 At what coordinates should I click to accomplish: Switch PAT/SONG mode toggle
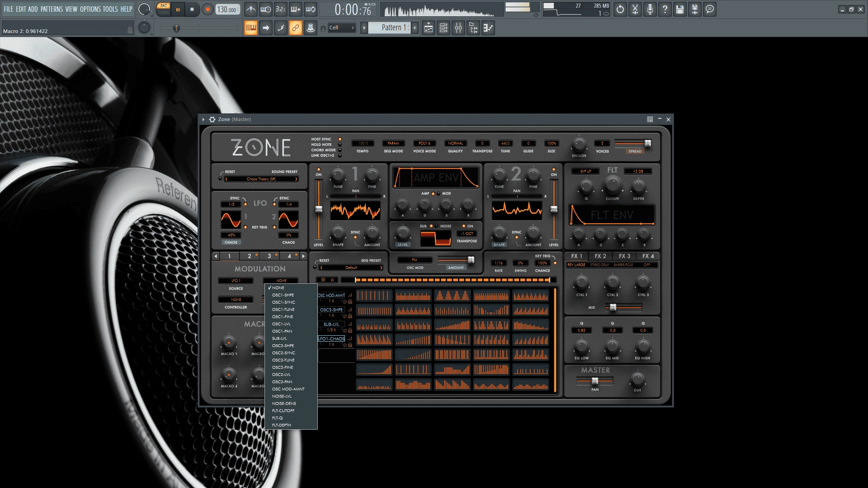164,9
